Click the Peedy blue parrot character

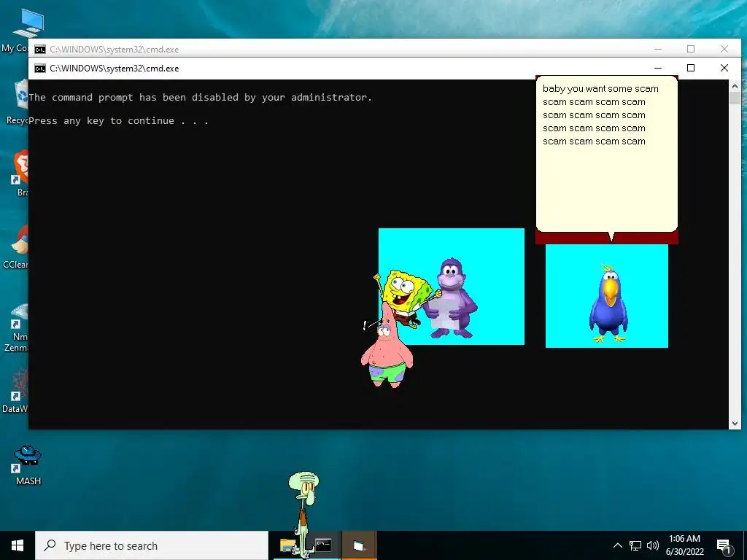608,303
